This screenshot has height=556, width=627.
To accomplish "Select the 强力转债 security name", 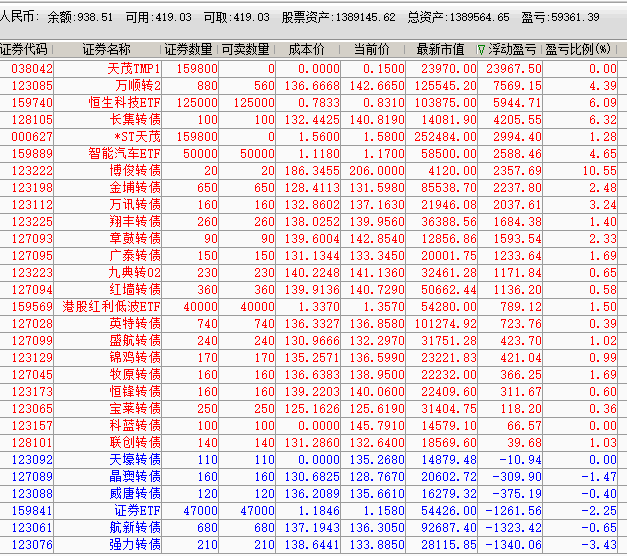I will [135, 544].
